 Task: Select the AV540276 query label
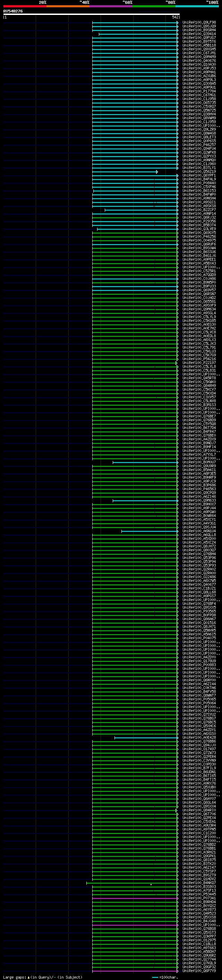(13, 11)
